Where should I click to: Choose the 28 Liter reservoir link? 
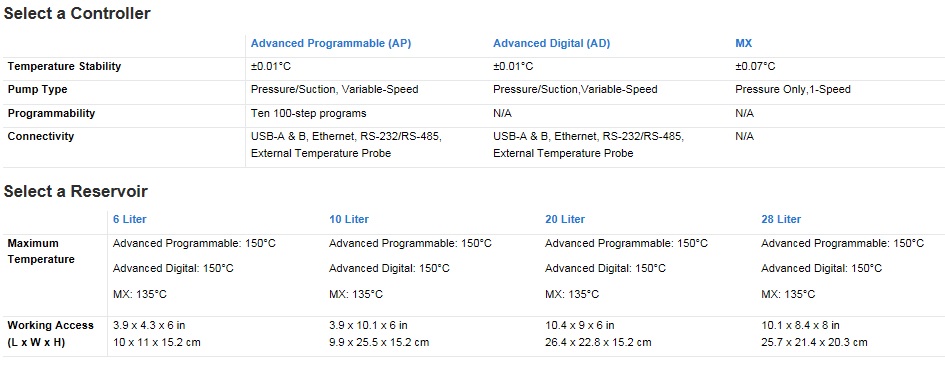(781, 219)
